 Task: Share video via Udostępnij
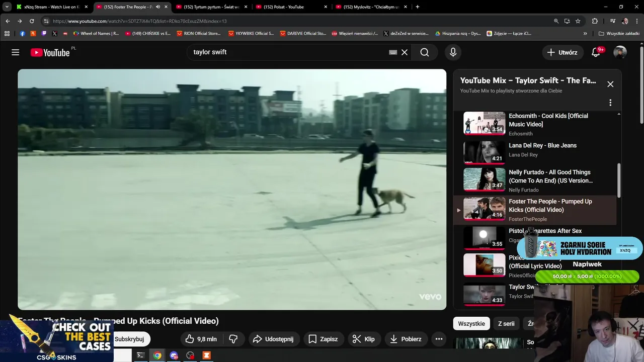[x=273, y=339]
